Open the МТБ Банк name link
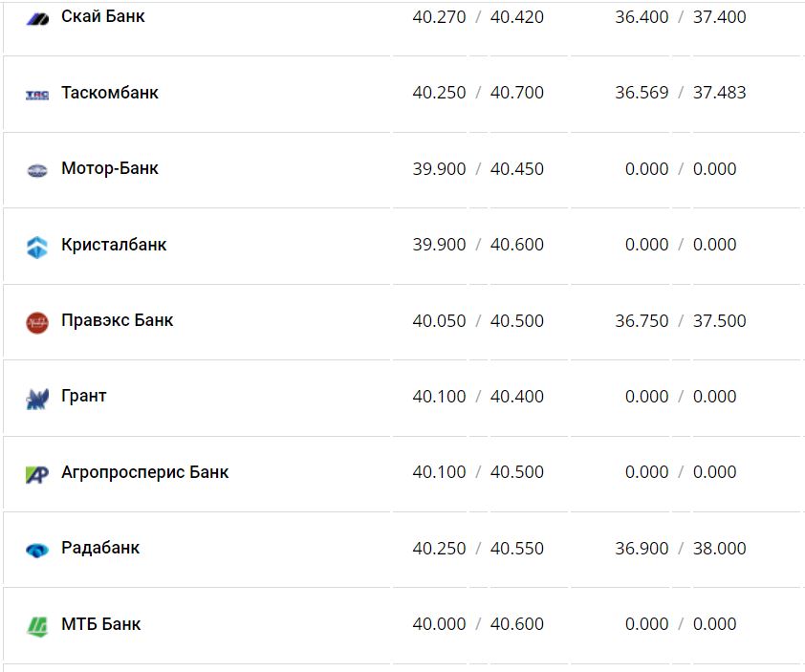 pyautogui.click(x=100, y=624)
